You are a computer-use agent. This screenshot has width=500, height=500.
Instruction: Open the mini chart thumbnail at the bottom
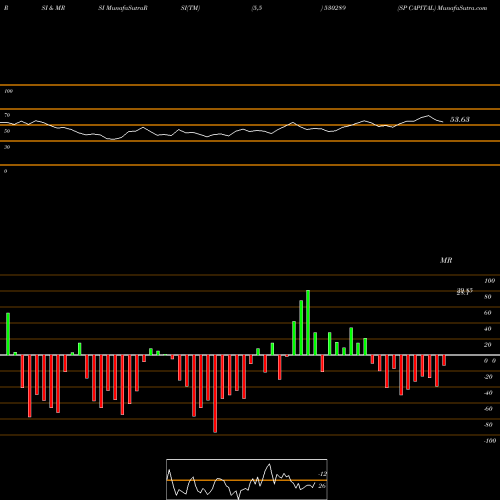click(247, 479)
